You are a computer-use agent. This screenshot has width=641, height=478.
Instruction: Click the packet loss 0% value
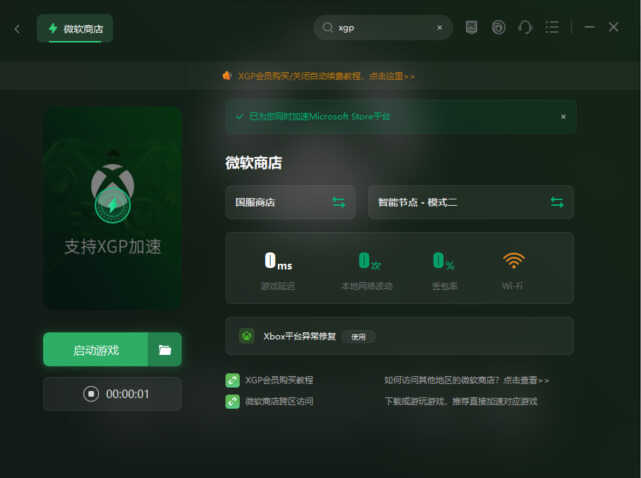(x=444, y=260)
